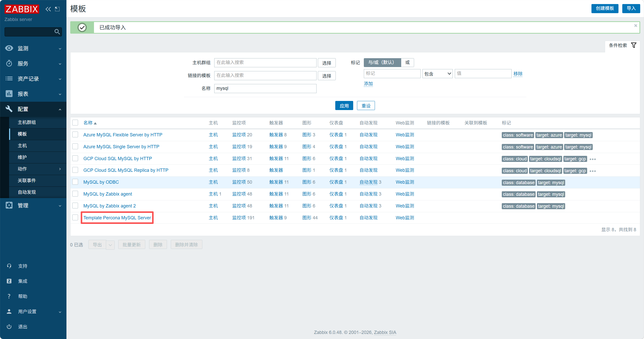Check the MySQL by ODBC row

coord(75,182)
